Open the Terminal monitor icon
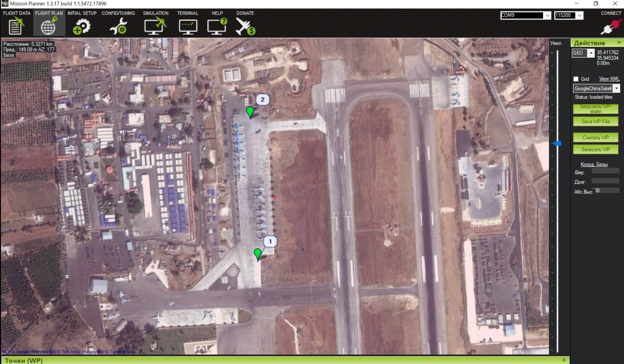The width and height of the screenshot is (624, 364). click(x=188, y=27)
